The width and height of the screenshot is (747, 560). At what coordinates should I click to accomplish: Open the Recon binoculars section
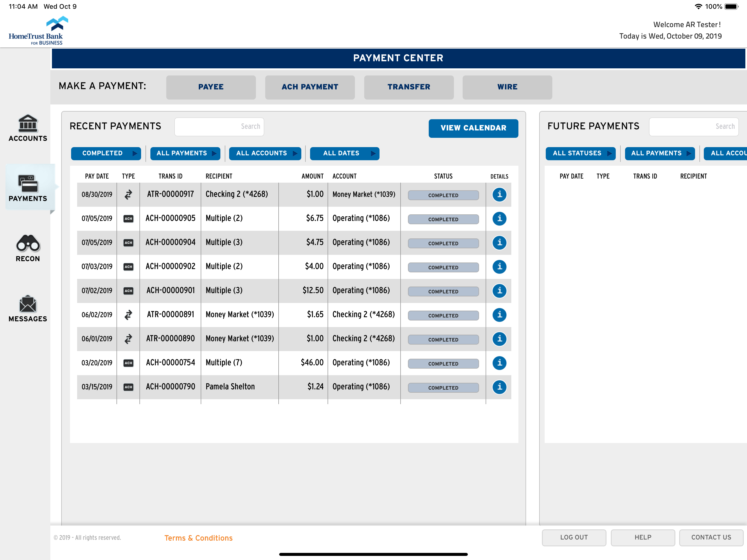(x=28, y=248)
